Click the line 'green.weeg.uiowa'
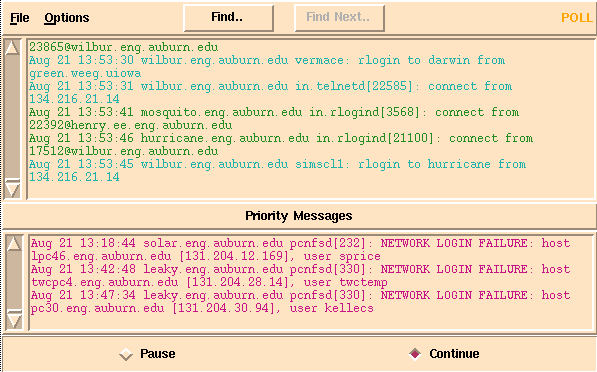597x372 pixels. (x=85, y=73)
